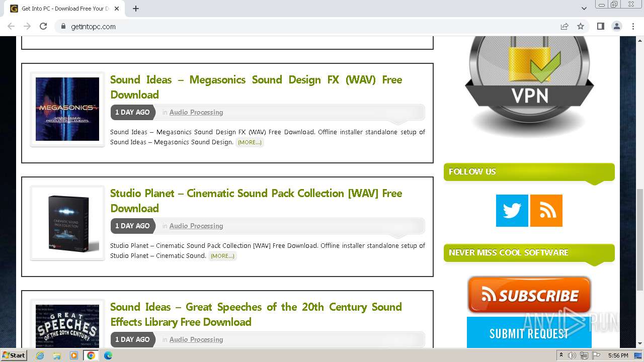Open Great Speeches of 20th Century title
The height and width of the screenshot is (362, 644).
(256, 314)
